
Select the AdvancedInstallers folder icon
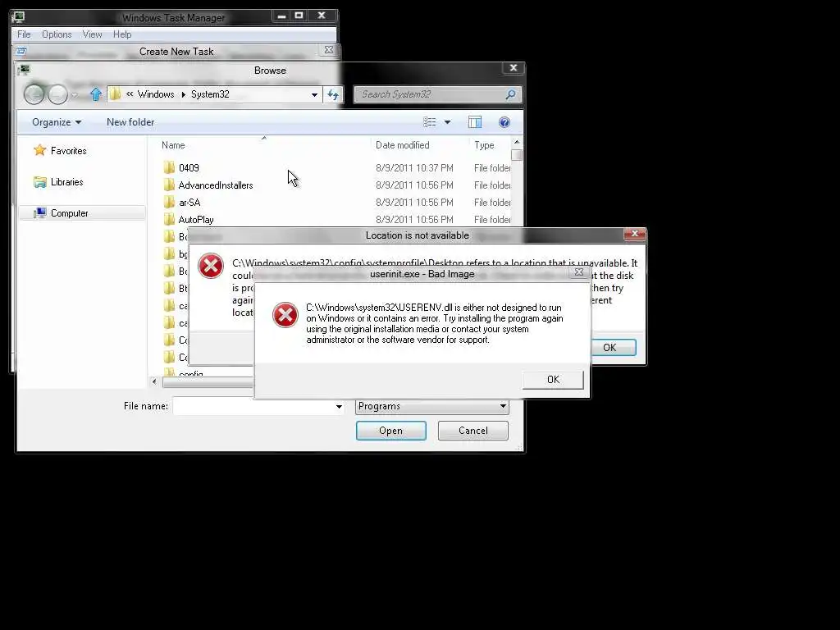pos(169,185)
